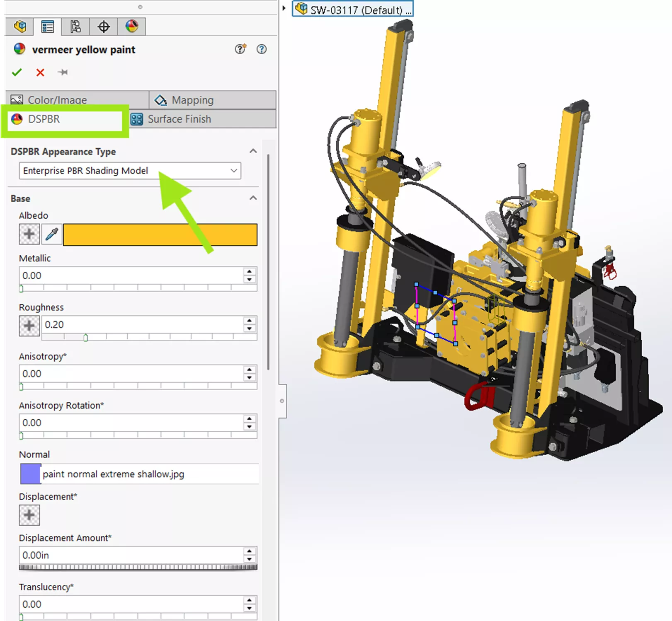Click the Help question mark icon
The width and height of the screenshot is (672, 621).
[x=262, y=49]
